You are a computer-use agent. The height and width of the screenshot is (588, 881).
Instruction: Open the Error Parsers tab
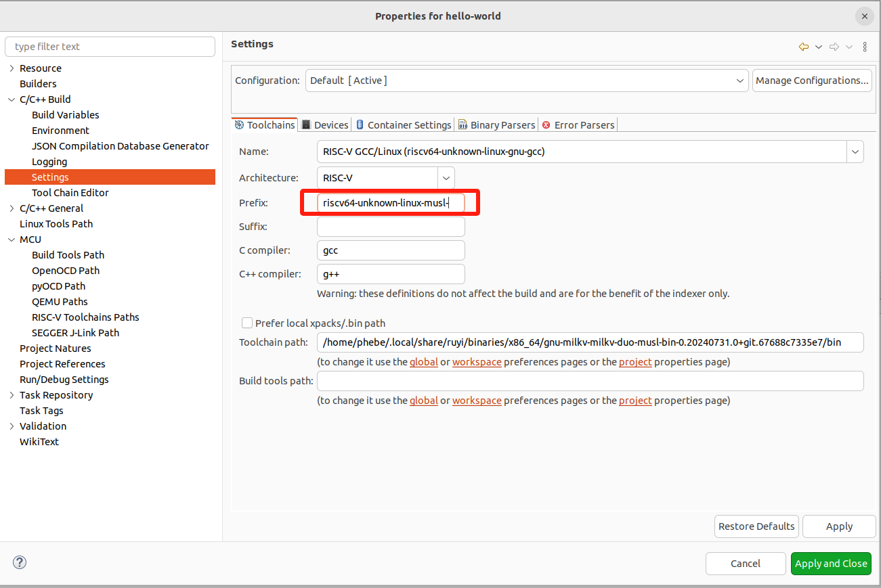[x=578, y=125]
